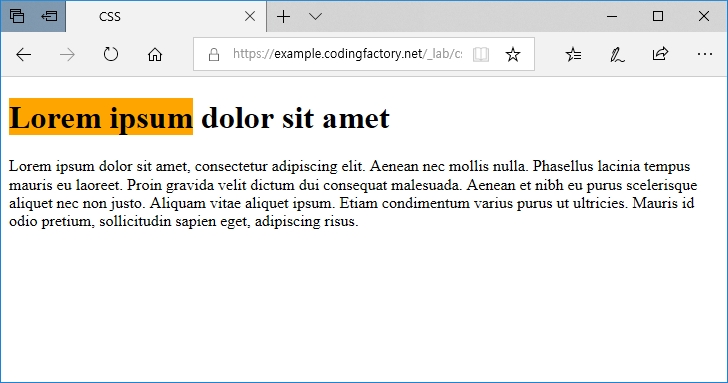Click paragraph text 'consectetur adipiscing elit'
The image size is (728, 383).
[280, 166]
